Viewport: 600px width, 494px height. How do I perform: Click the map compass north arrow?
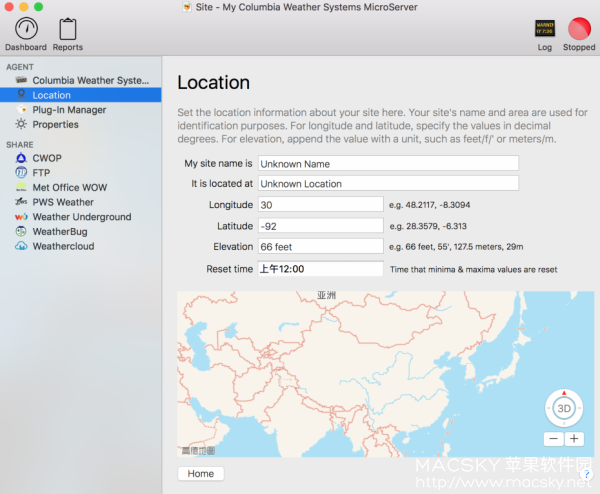(x=564, y=393)
